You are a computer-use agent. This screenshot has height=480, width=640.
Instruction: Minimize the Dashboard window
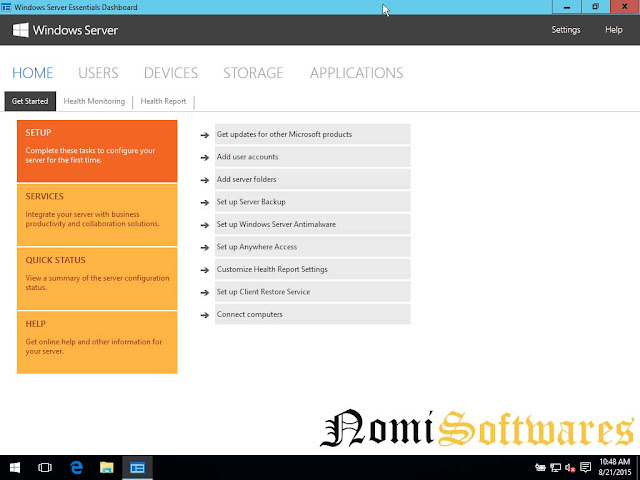(x=567, y=7)
